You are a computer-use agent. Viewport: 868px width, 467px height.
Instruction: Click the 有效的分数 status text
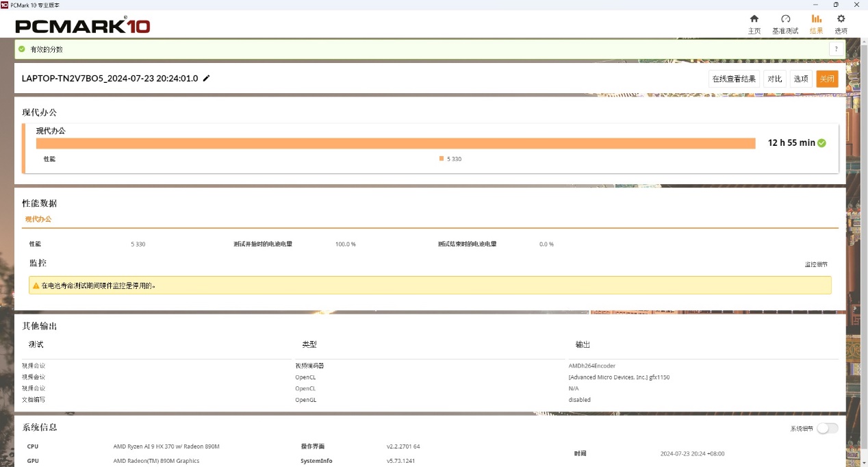[47, 49]
